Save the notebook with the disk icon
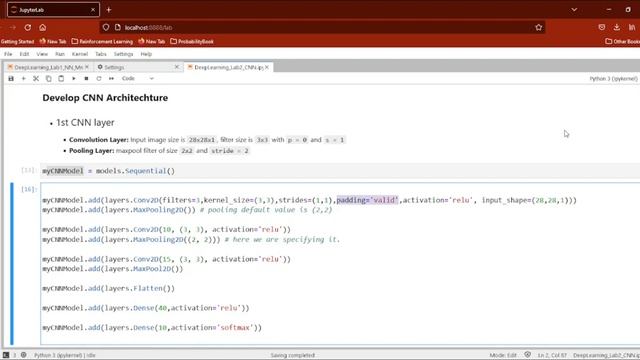This screenshot has width=640, height=360. (x=11, y=78)
